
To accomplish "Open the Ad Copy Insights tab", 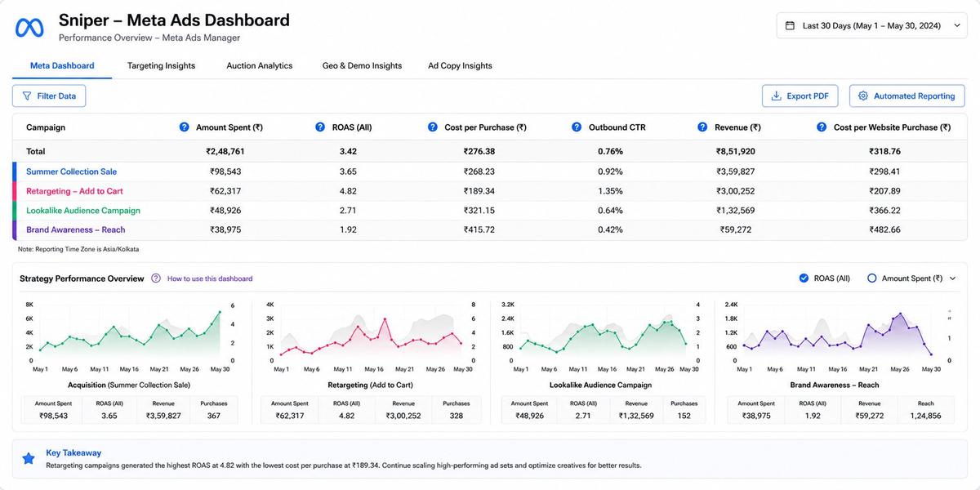I will 460,65.
